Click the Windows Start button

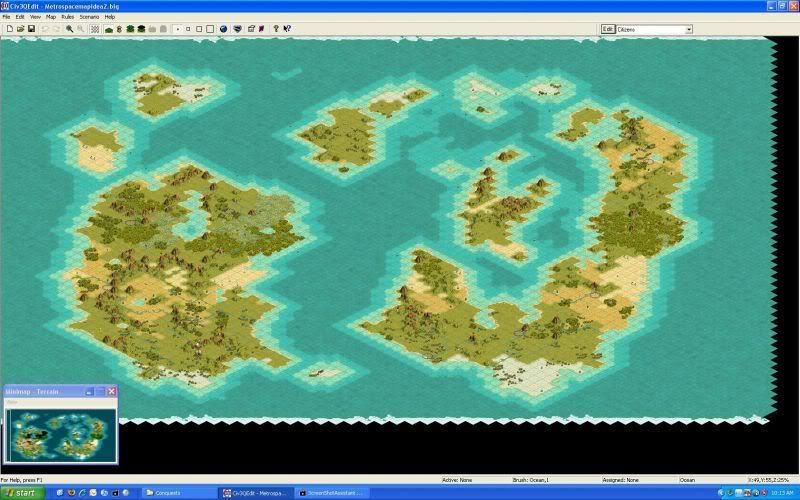[22, 493]
